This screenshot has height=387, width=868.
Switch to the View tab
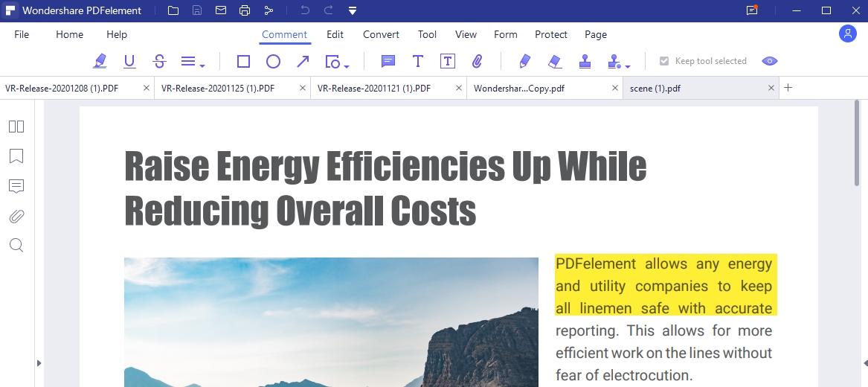[x=466, y=34]
